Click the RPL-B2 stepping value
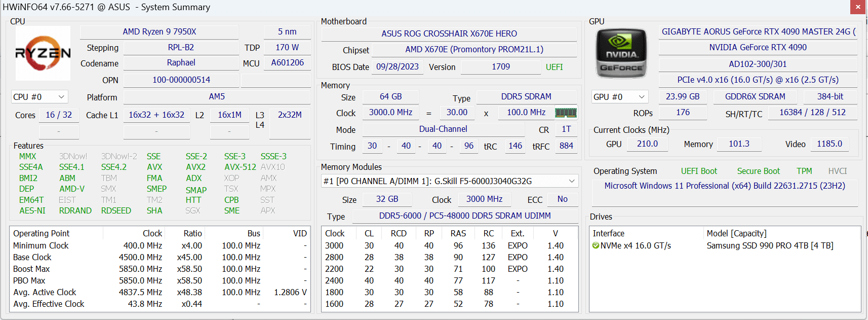 (181, 47)
